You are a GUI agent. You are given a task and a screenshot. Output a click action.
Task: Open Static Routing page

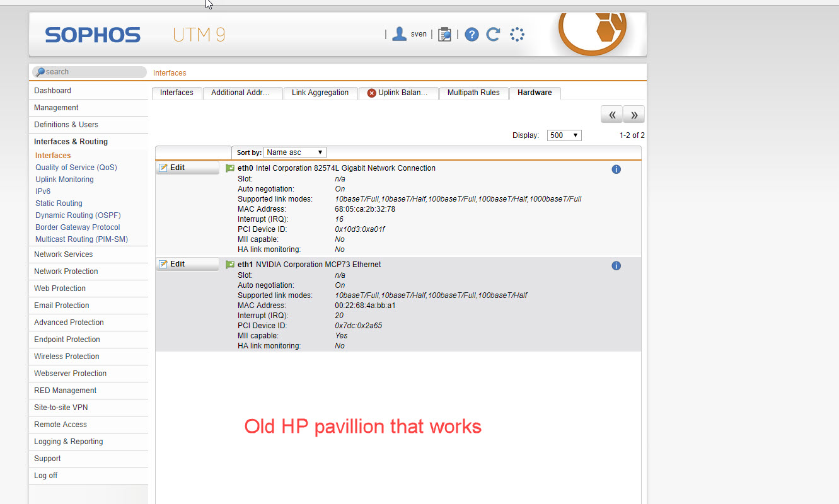pyautogui.click(x=59, y=203)
